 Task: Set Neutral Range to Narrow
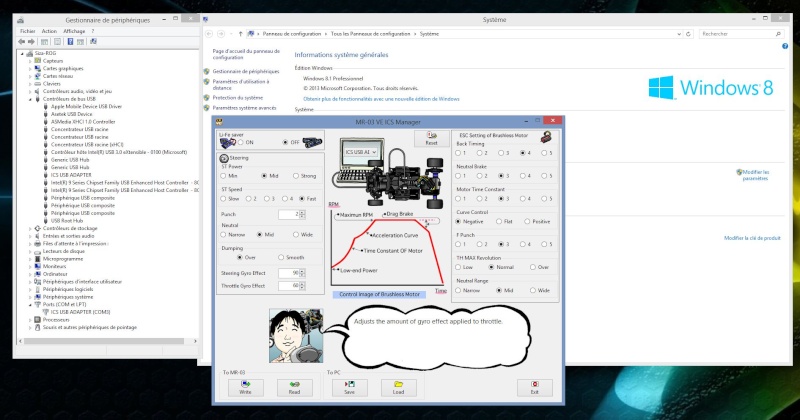click(x=458, y=290)
